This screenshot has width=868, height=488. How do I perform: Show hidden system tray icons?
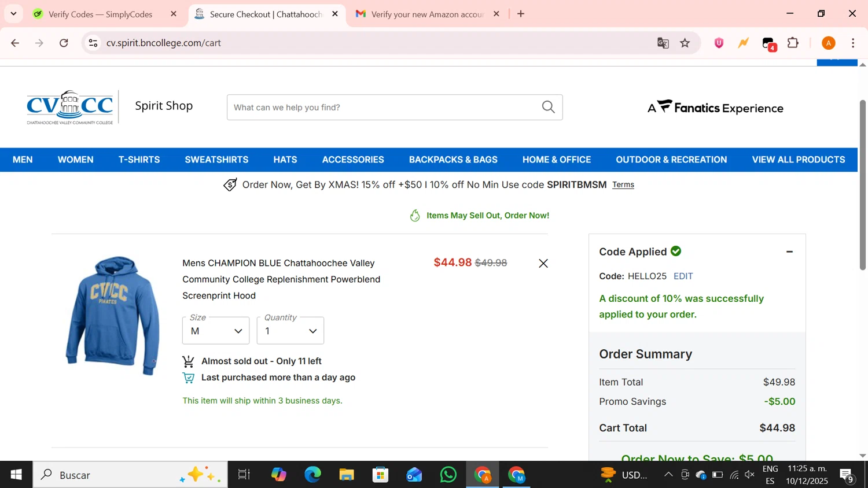click(668, 475)
